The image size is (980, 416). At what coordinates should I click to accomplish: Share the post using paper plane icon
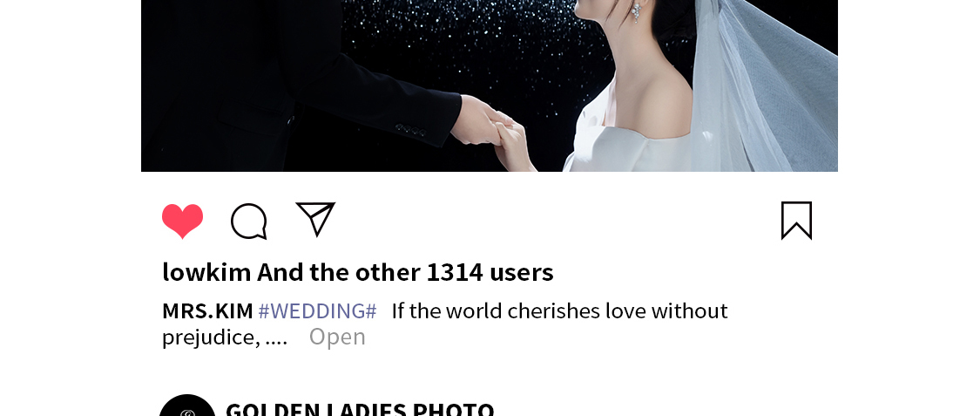315,219
